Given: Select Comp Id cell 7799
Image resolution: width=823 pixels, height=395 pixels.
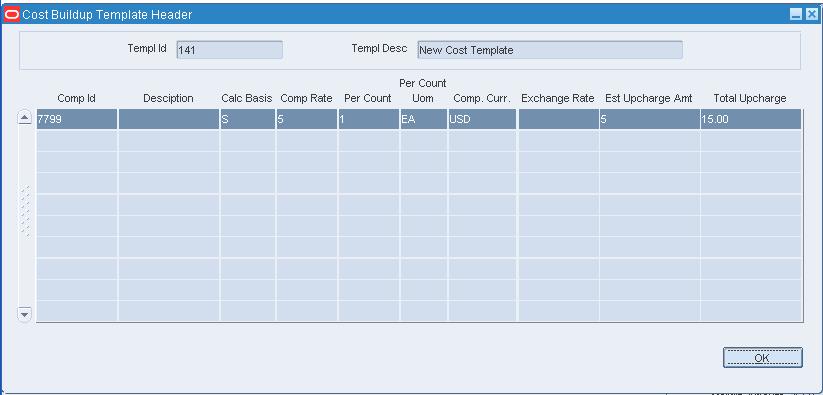Looking at the screenshot, I should (x=77, y=119).
